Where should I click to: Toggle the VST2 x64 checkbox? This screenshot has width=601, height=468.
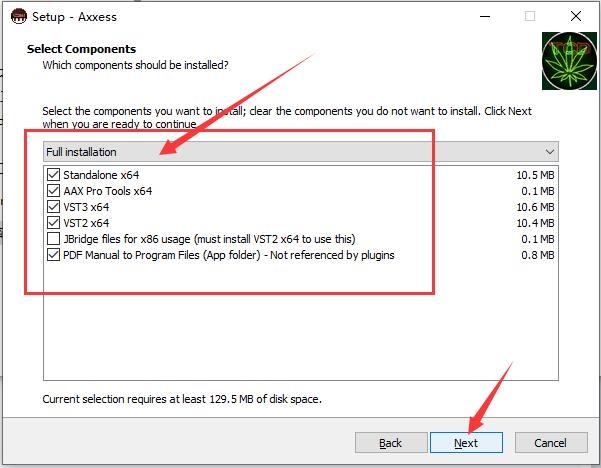point(53,223)
